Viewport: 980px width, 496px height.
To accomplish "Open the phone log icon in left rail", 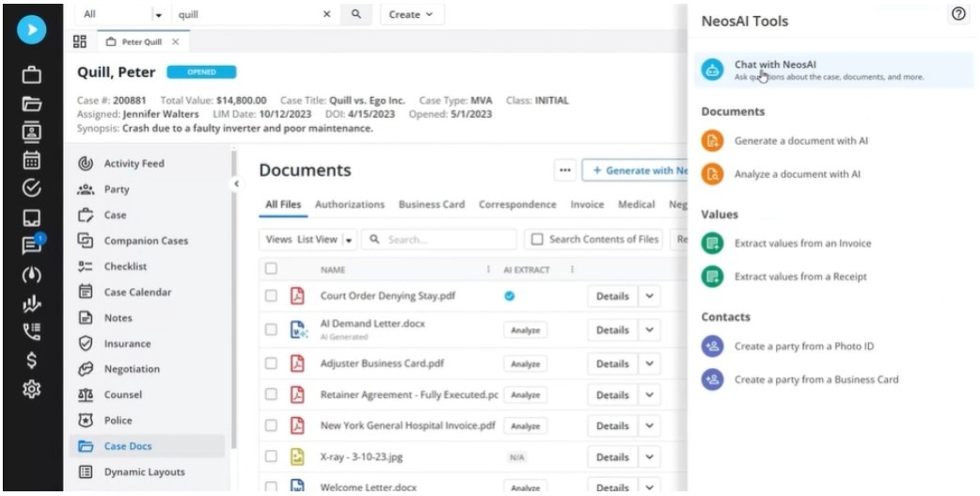I will pyautogui.click(x=31, y=331).
